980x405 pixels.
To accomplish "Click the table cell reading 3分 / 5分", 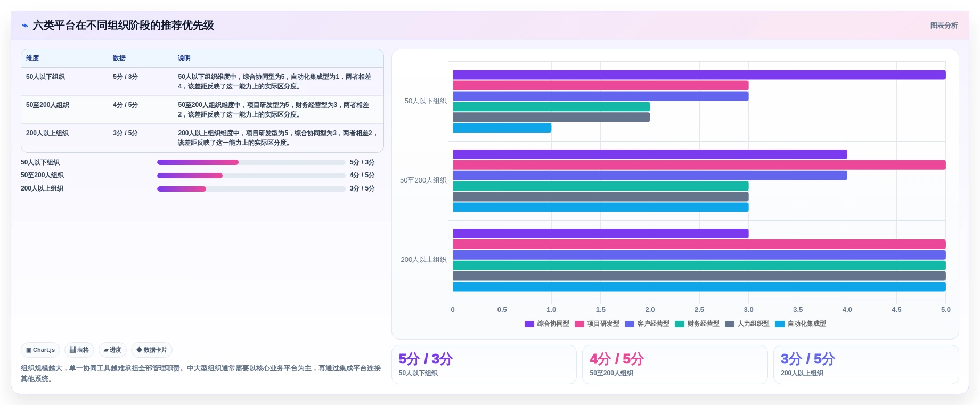I will (x=125, y=133).
